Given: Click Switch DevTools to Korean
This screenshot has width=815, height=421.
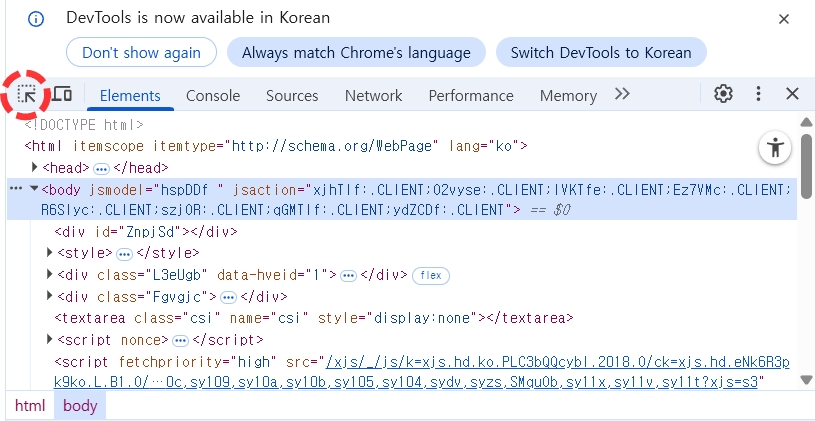Looking at the screenshot, I should click(601, 52).
